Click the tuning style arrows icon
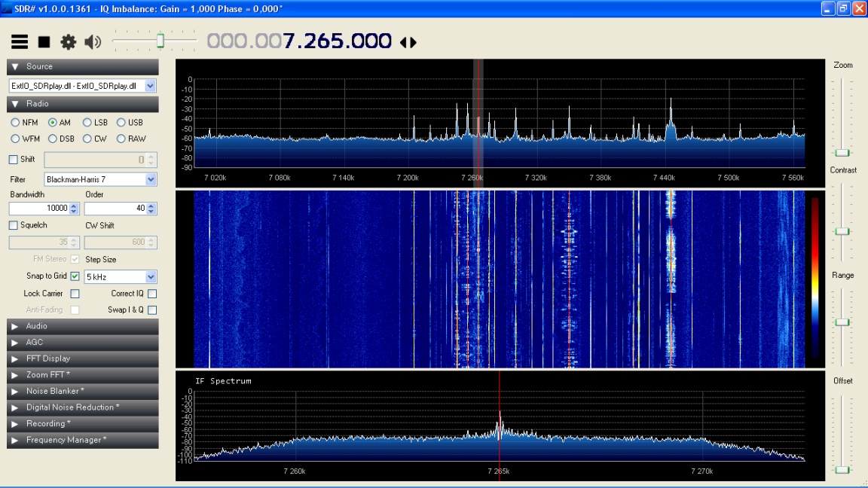The height and width of the screenshot is (488, 868). pos(408,43)
